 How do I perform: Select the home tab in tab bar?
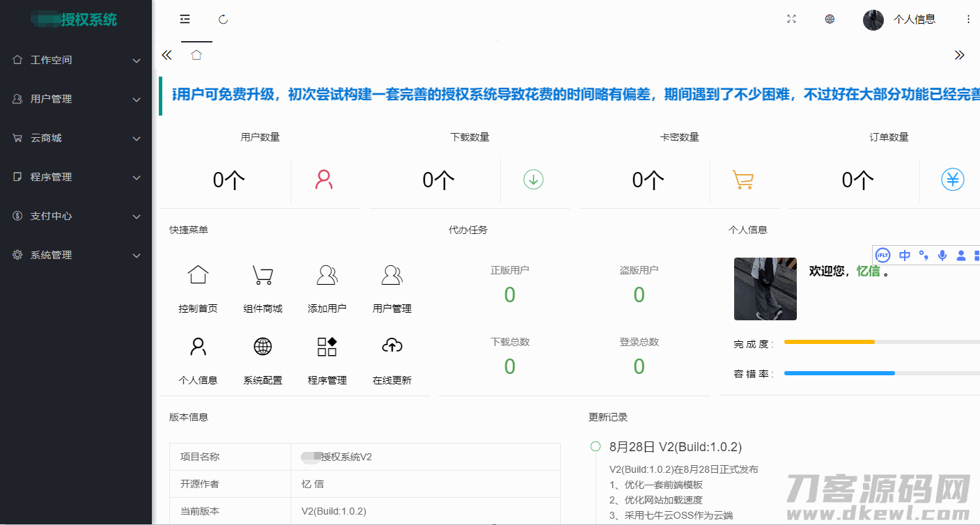click(196, 55)
